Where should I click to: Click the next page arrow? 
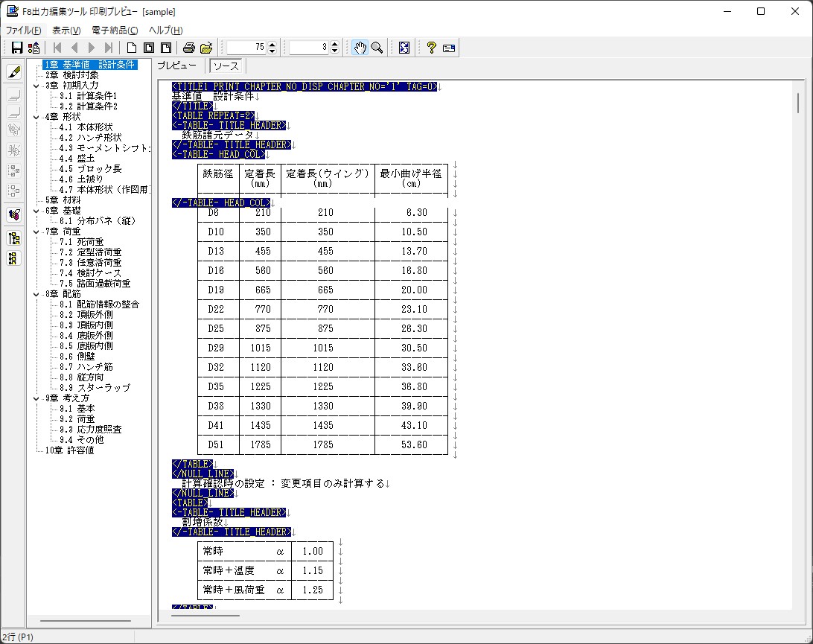(x=92, y=48)
